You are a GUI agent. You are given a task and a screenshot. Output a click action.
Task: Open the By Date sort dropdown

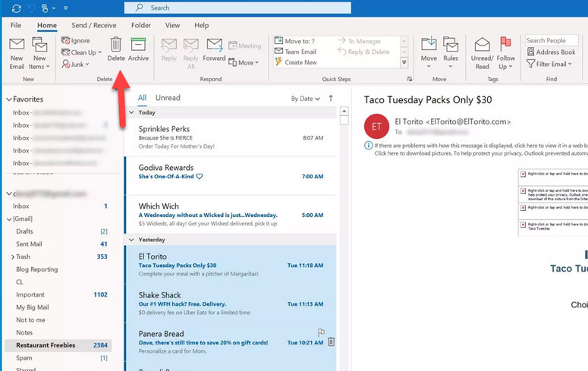pos(305,99)
